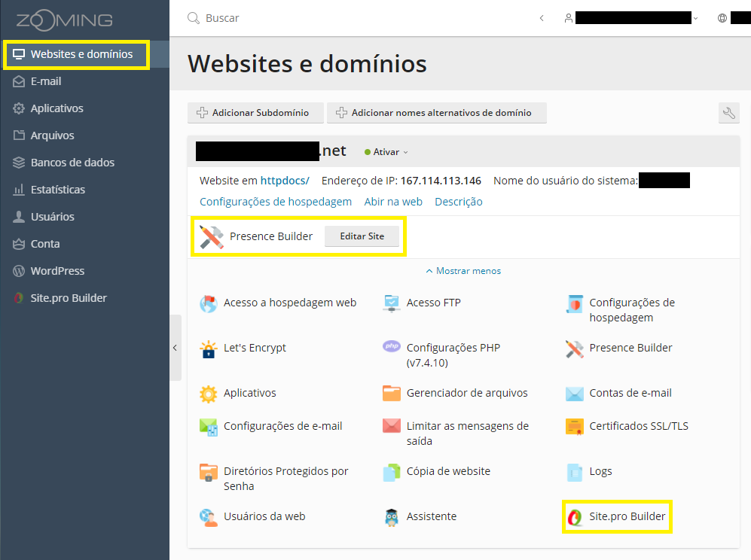This screenshot has width=751, height=560.
Task: Open Limitar as mensagens de saída icon
Action: coord(392,426)
